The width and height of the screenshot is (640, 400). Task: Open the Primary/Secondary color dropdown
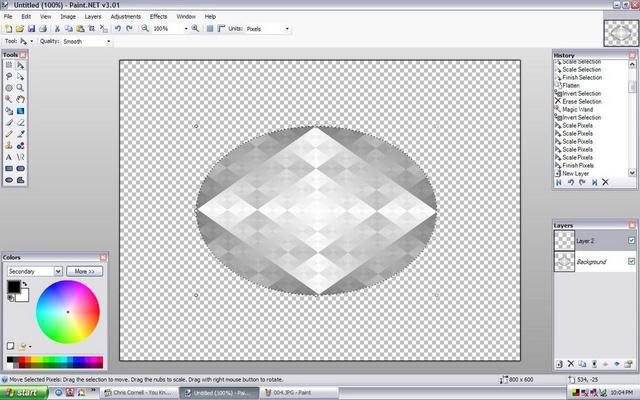click(35, 271)
